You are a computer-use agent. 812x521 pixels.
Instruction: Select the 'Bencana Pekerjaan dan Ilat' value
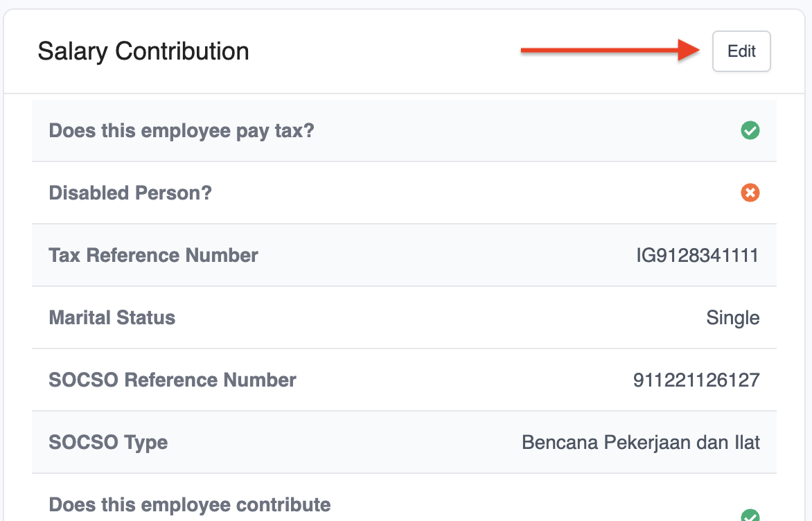(x=641, y=442)
